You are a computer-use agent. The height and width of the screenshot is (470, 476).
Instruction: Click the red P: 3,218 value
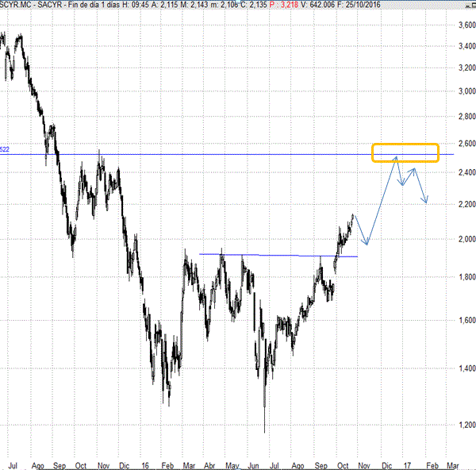pos(284,5)
